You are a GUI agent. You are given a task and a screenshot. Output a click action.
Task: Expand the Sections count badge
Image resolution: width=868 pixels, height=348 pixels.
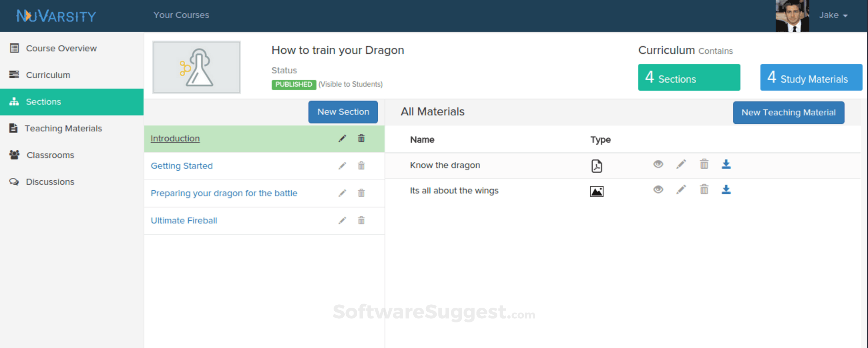(x=689, y=77)
